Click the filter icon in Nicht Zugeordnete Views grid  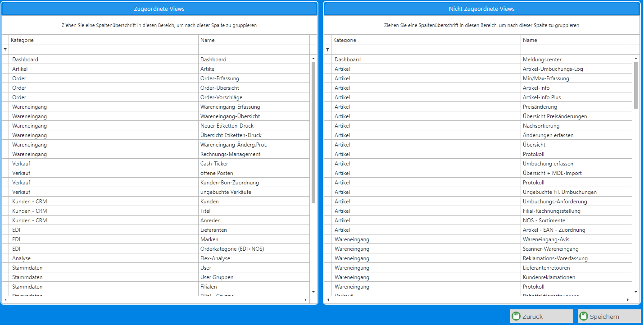pos(327,50)
